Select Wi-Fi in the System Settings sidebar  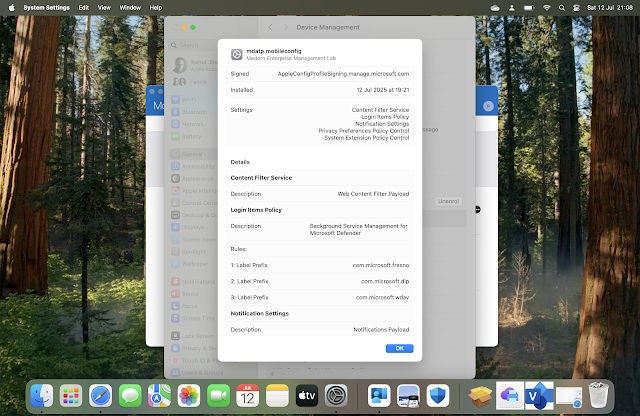coord(192,100)
